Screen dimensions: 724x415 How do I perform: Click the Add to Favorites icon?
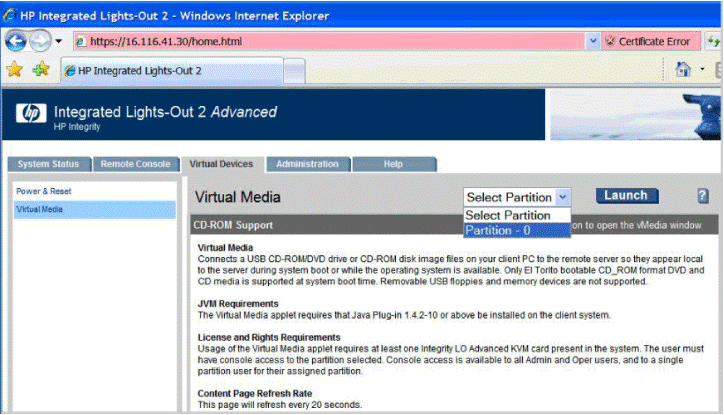click(x=39, y=70)
